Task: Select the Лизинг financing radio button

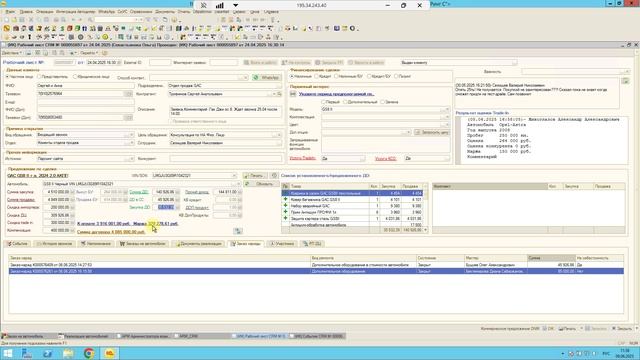Action: (396, 76)
